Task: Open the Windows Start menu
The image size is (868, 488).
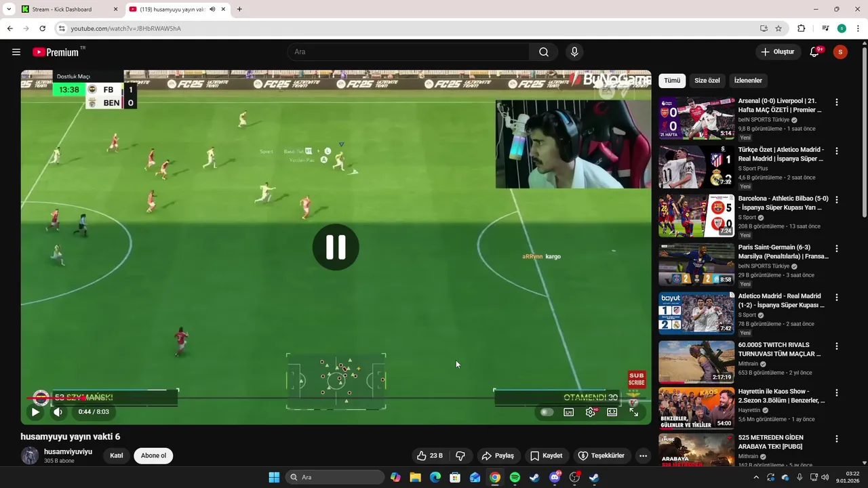Action: (274, 477)
